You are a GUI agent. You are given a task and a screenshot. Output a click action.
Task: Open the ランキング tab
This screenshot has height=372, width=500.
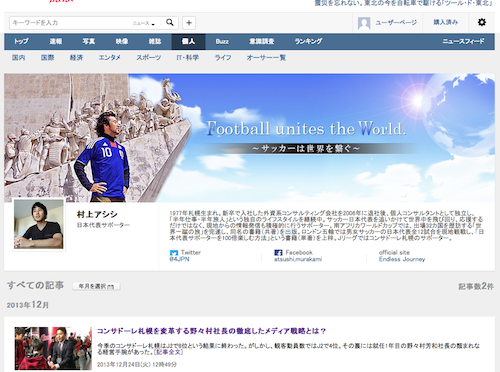pyautogui.click(x=308, y=41)
